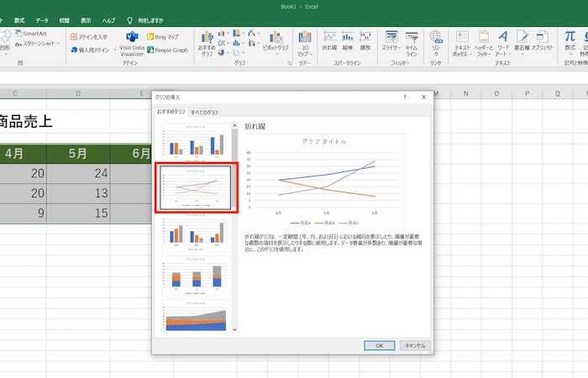Open the dialog help question mark
Screen dimensions: 588x378
click(x=405, y=97)
